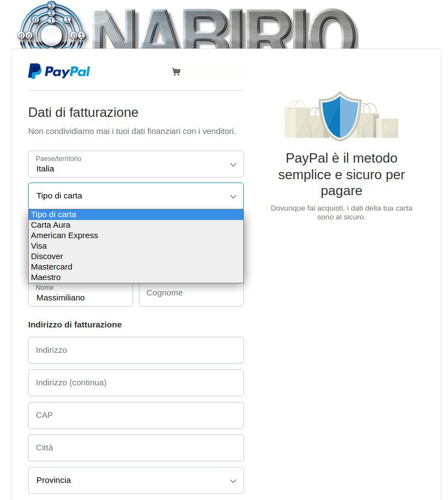Click 'PayPal è il metodo semplice' headline

coord(342,174)
